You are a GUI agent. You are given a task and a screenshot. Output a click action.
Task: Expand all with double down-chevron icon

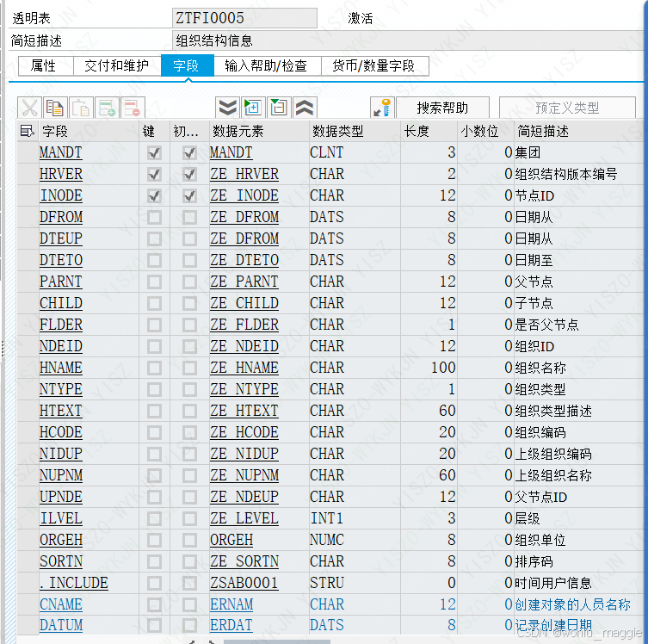(x=227, y=108)
